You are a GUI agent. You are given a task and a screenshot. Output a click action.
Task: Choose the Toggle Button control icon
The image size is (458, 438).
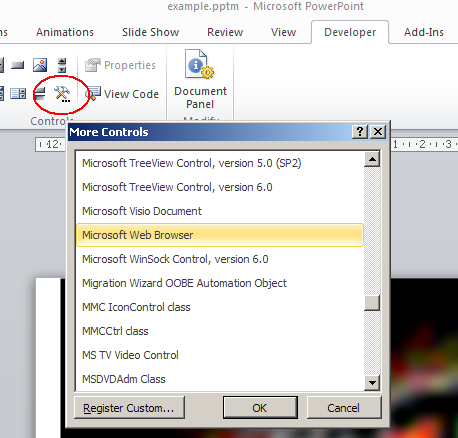coord(40,94)
